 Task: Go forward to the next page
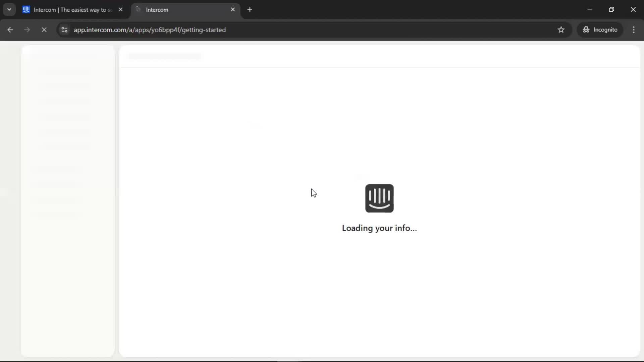tap(27, 29)
